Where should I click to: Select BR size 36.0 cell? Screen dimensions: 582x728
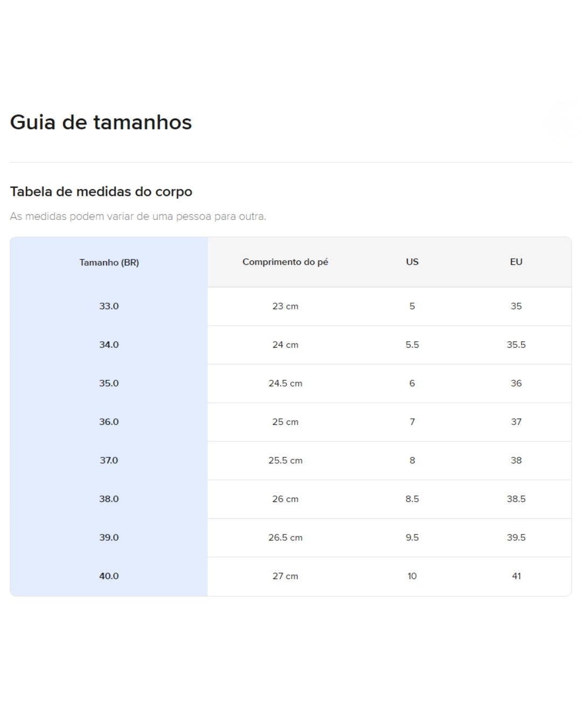pos(109,422)
